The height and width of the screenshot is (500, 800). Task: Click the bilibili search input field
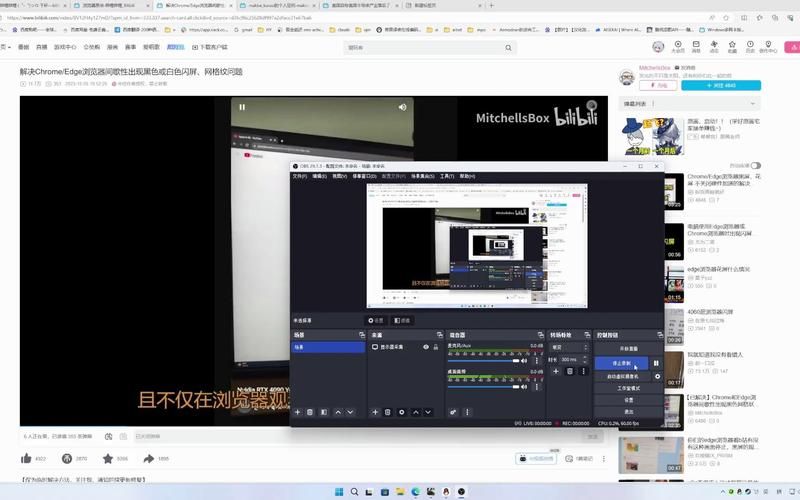423,47
